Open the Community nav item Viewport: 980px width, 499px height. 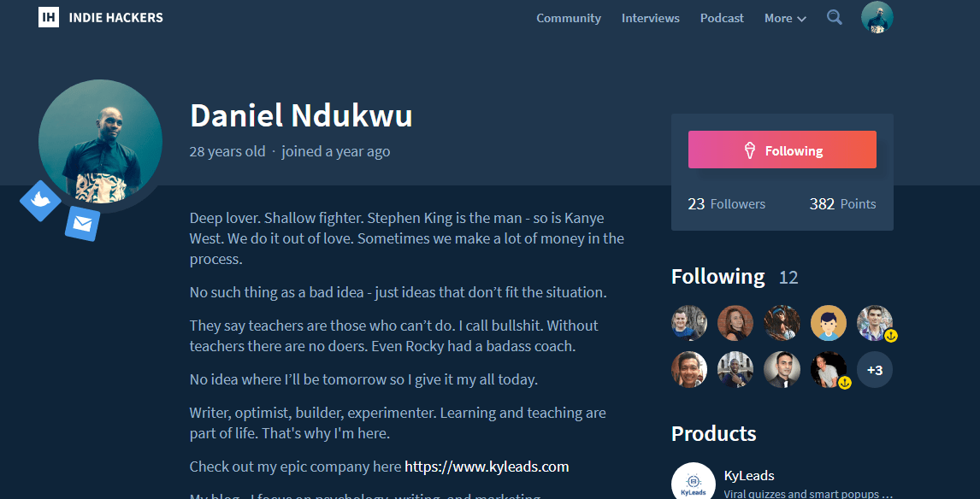coord(569,18)
